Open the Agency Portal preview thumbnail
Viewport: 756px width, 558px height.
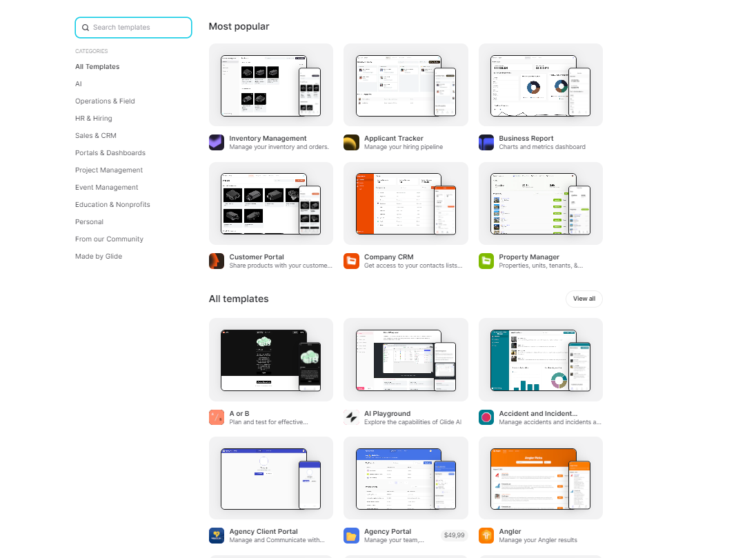pos(406,478)
